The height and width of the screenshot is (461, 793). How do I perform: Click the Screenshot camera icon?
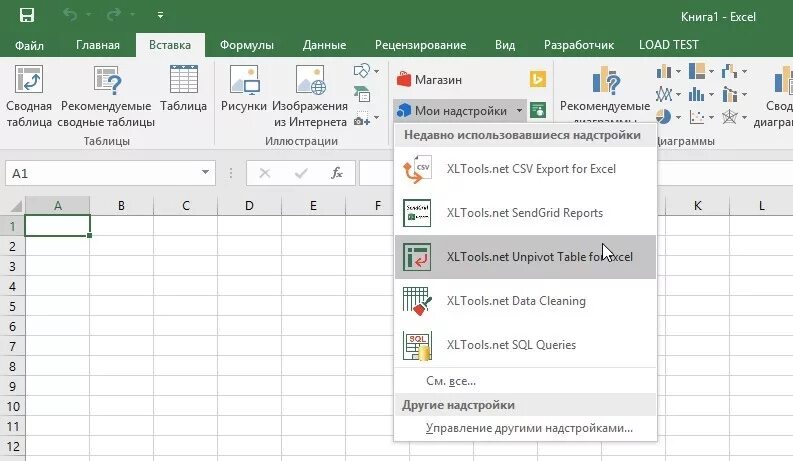tap(362, 119)
